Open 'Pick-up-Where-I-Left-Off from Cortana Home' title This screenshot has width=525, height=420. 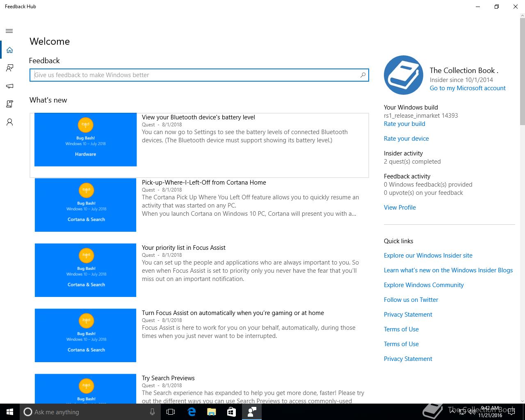click(x=204, y=183)
